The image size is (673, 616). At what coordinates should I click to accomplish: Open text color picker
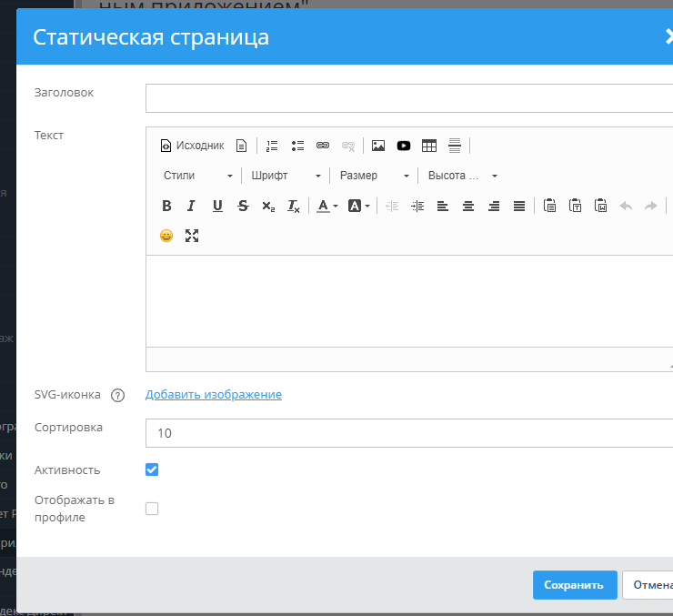(326, 206)
